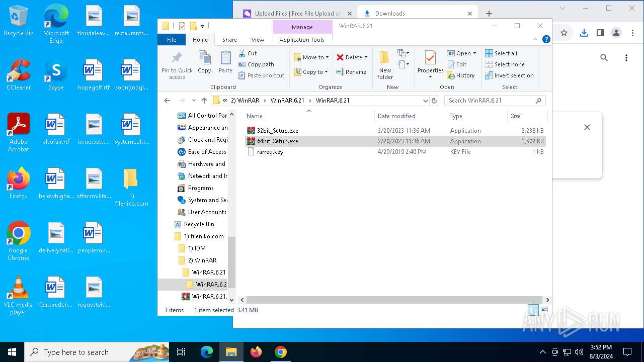Select 1) IDM folder in tree
Viewport: 644px width, 362px height.
click(x=193, y=248)
